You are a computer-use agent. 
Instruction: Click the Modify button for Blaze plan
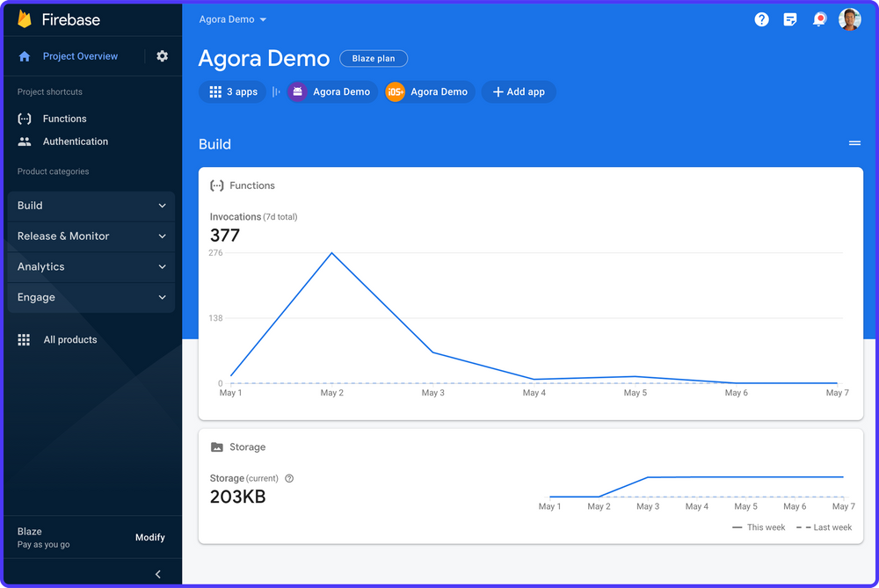[x=149, y=537]
